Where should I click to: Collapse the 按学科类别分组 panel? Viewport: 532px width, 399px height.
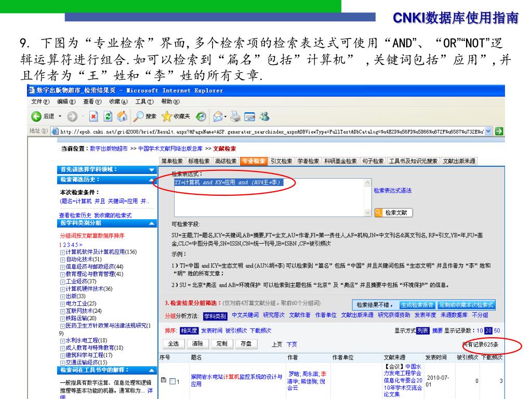tap(151, 223)
